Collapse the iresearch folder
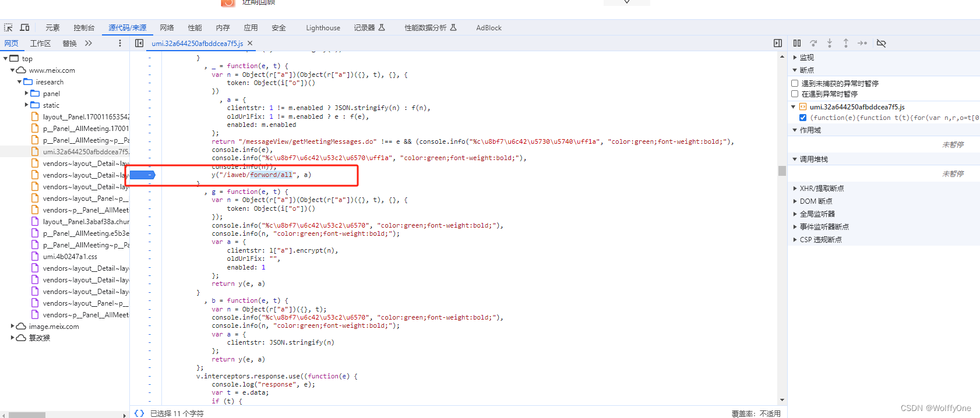This screenshot has height=418, width=980. tap(19, 82)
